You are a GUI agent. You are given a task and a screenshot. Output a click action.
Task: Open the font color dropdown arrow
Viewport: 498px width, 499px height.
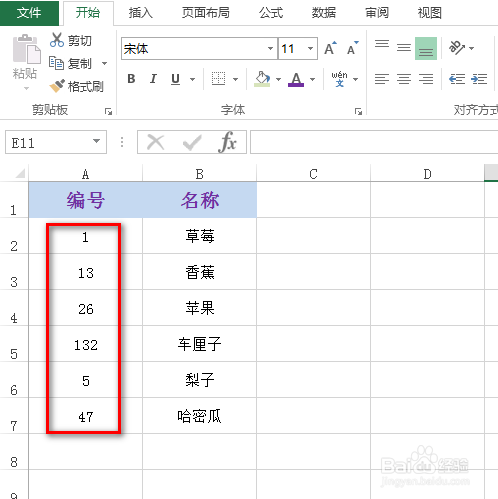tap(312, 79)
